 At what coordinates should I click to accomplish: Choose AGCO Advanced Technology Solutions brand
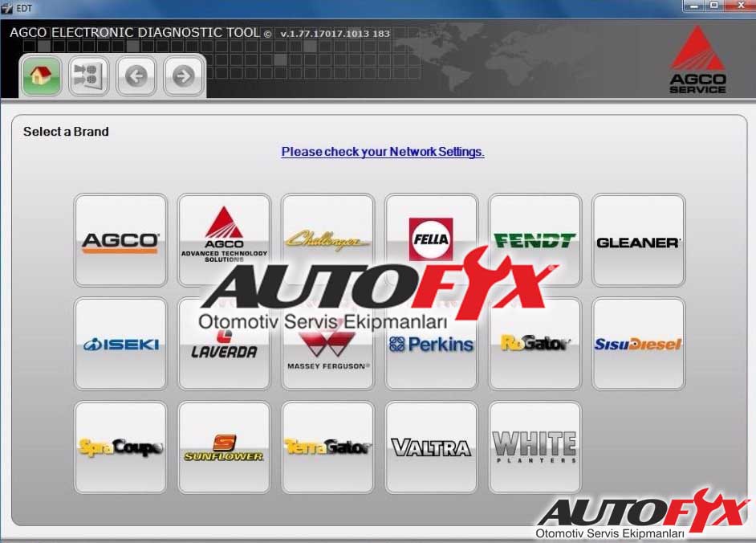(x=224, y=240)
